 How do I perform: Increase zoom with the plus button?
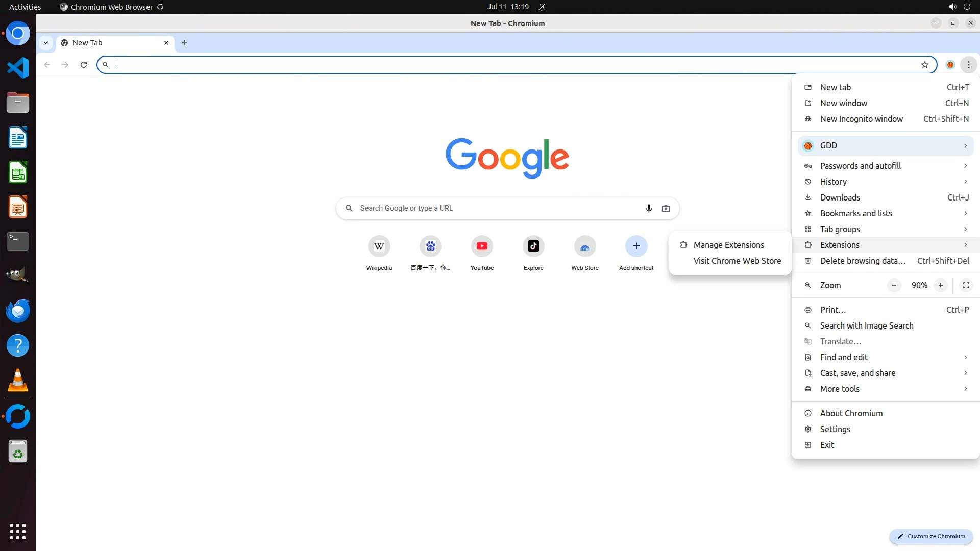coord(940,285)
